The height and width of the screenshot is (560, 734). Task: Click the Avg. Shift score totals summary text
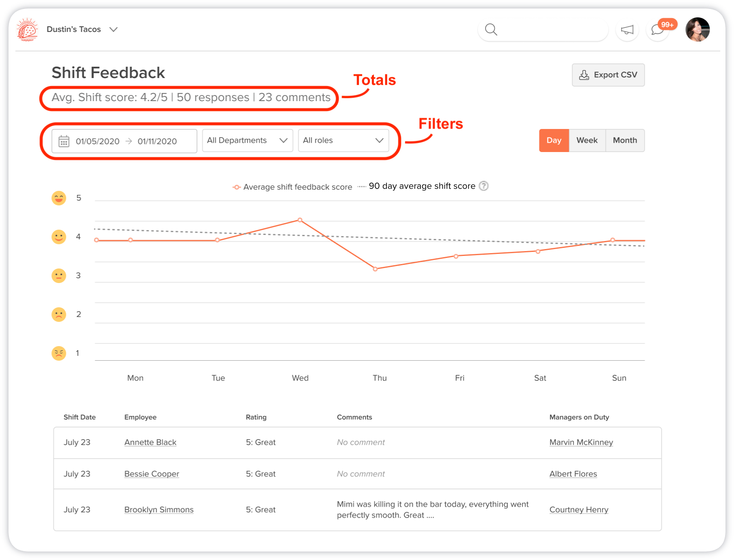pyautogui.click(x=191, y=97)
